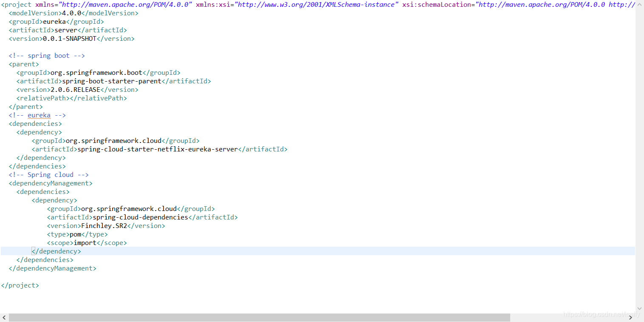The height and width of the screenshot is (322, 644).
Task: Click the opening dependencyManagement tag
Action: [51, 183]
